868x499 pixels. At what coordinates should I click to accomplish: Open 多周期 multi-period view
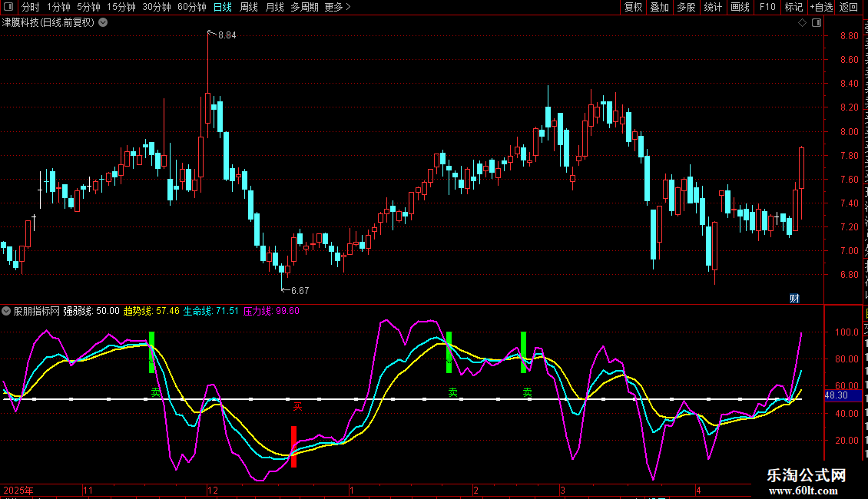(x=304, y=7)
